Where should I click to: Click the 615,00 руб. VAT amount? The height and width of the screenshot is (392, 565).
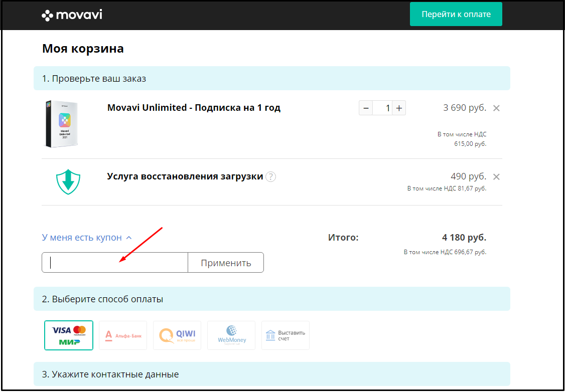coord(470,144)
